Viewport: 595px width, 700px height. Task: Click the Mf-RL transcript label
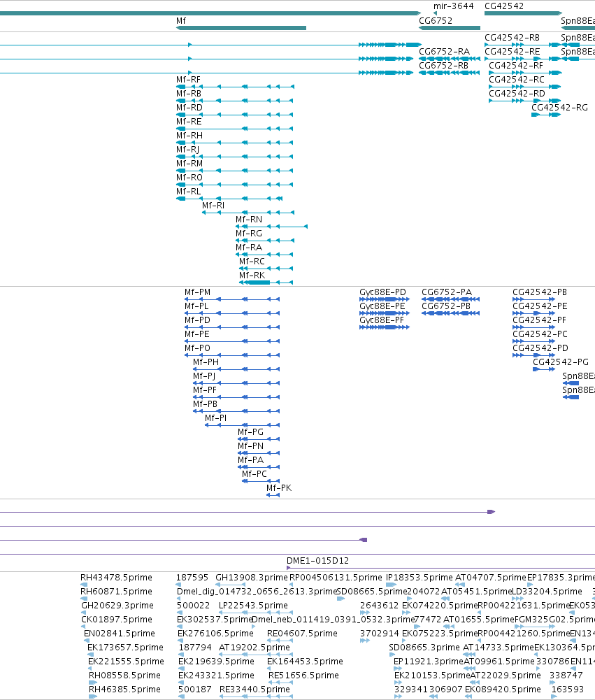[188, 192]
